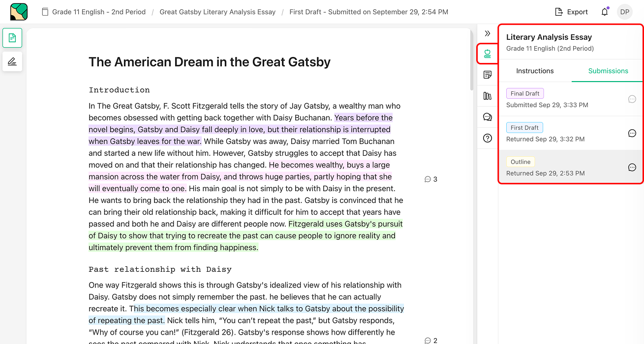Open the notifications bell

[605, 12]
